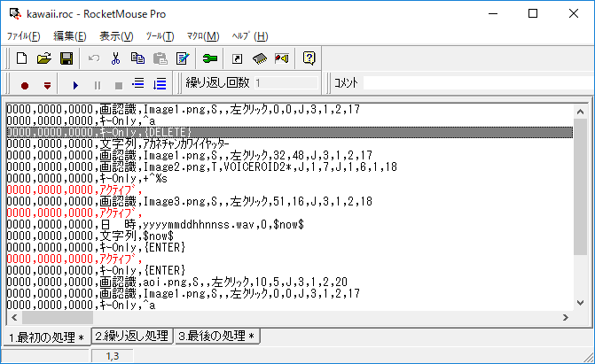Select the 日時,yyyymmddhhnnss.wav line
Image resolution: width=595 pixels, height=364 pixels.
[x=290, y=224]
